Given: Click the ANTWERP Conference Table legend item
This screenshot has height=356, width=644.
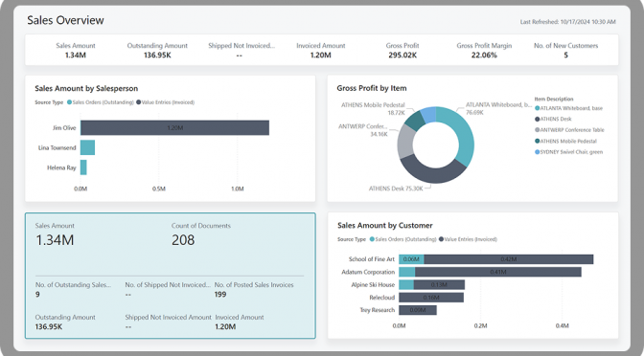Looking at the screenshot, I should [569, 130].
